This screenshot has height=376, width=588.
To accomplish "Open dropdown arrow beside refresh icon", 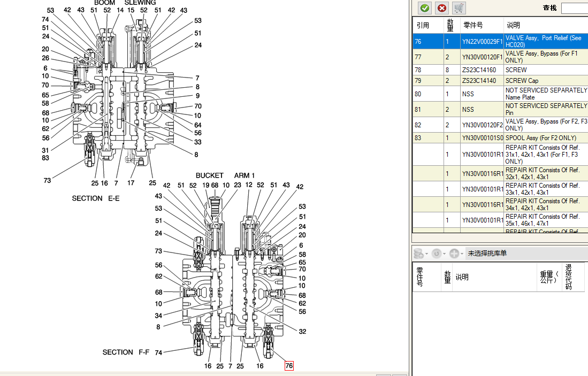I will pos(445,254).
